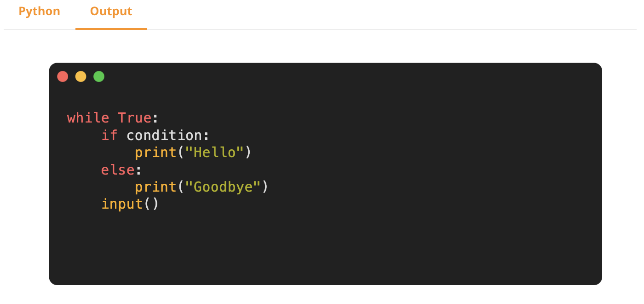The image size is (644, 304).
Task: Click the print call above else
Action: pos(155,152)
